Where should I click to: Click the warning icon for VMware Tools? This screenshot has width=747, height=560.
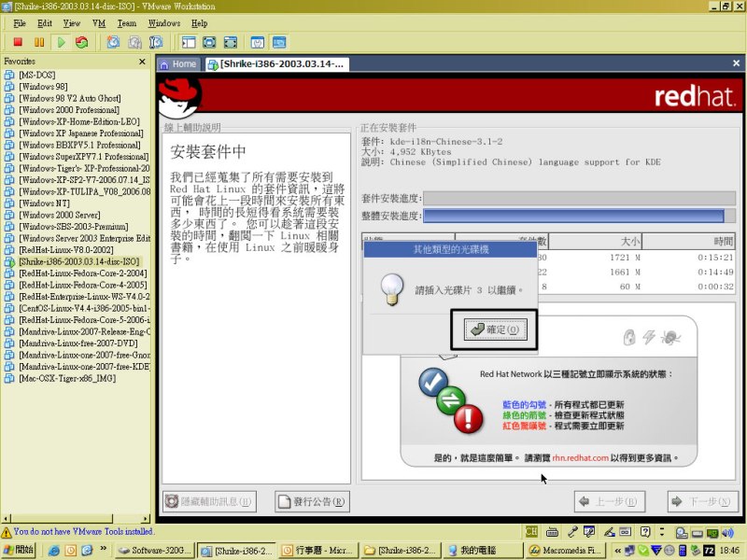click(x=7, y=532)
